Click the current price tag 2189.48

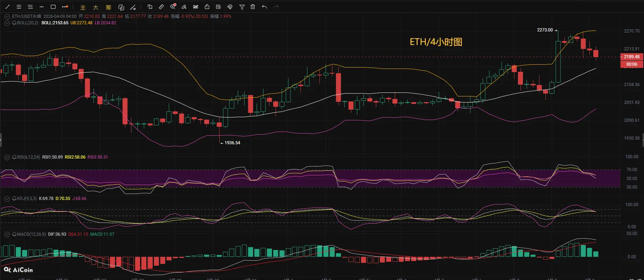pos(632,57)
